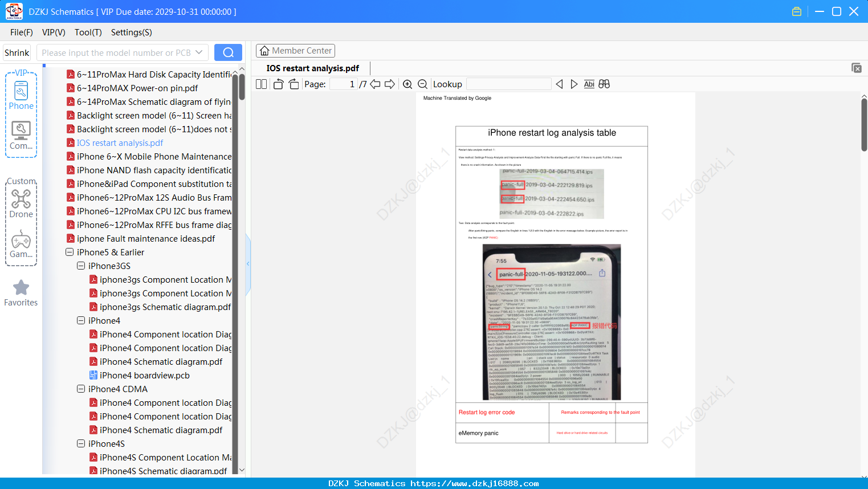Image resolution: width=868 pixels, height=489 pixels.
Task: Collapse the iPhone3GS tree node
Action: click(81, 266)
